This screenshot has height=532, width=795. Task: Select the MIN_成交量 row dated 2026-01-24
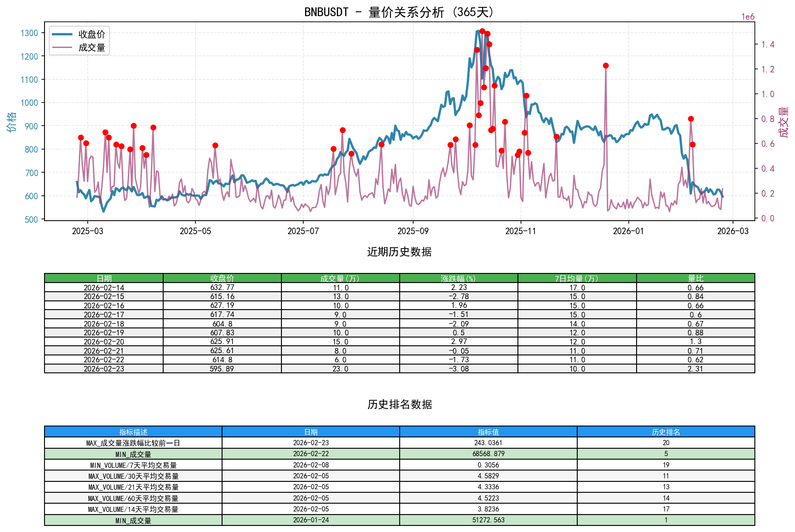(x=133, y=520)
